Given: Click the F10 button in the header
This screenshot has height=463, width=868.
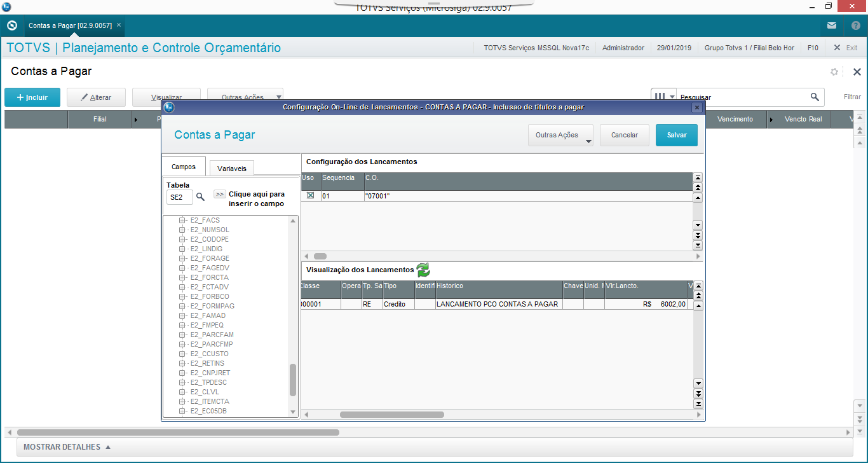Looking at the screenshot, I should point(813,48).
